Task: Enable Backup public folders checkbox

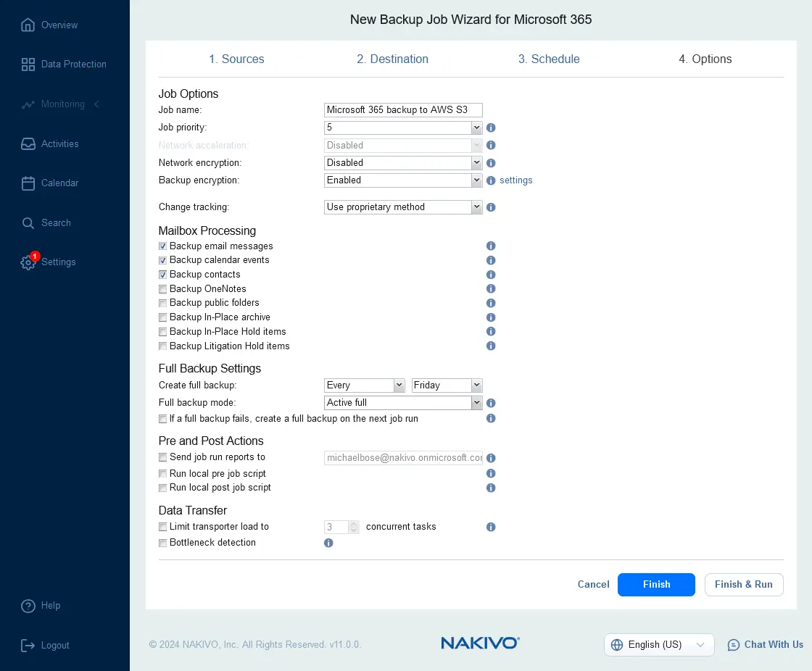Action: click(x=162, y=303)
